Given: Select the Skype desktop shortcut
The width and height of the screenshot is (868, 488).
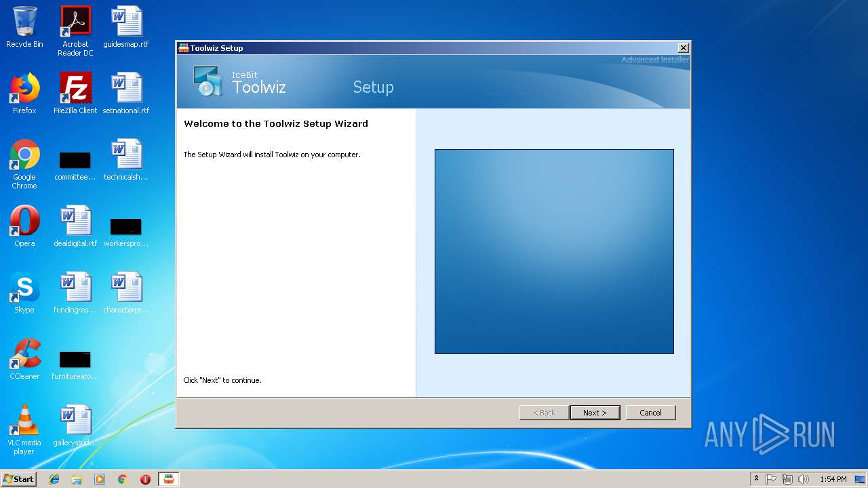Looking at the screenshot, I should [x=24, y=293].
